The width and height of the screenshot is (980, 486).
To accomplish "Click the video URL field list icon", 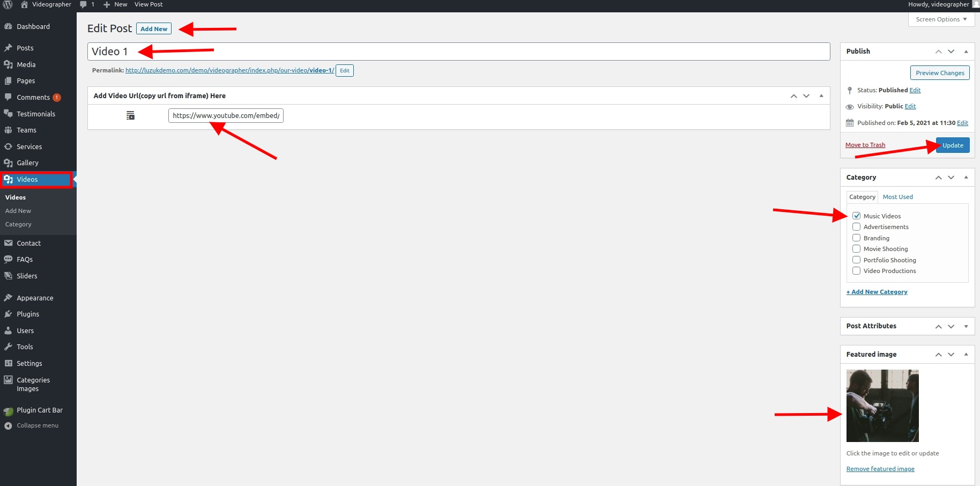I will [x=130, y=115].
